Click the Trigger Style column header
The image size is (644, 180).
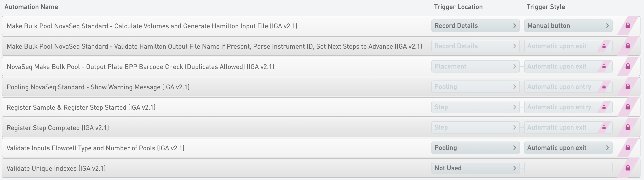coord(546,7)
